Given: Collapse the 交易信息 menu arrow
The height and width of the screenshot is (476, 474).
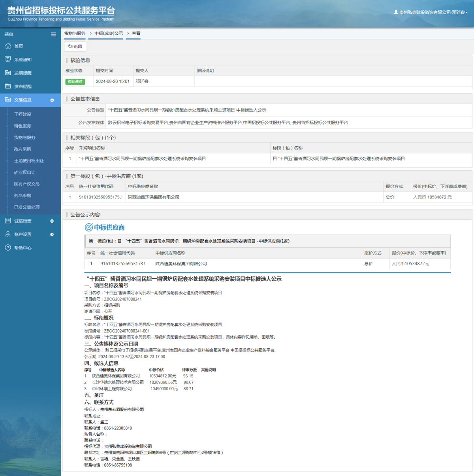Looking at the screenshot, I should coord(52,100).
